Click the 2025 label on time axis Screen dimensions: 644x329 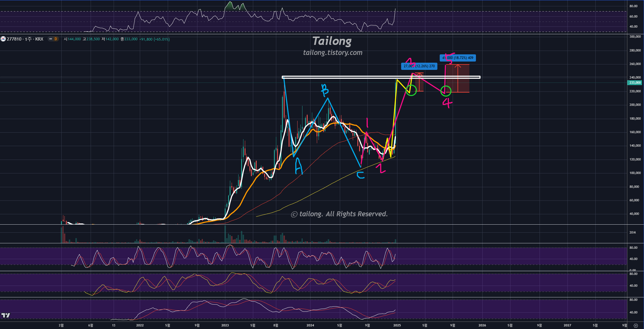pyautogui.click(x=397, y=325)
